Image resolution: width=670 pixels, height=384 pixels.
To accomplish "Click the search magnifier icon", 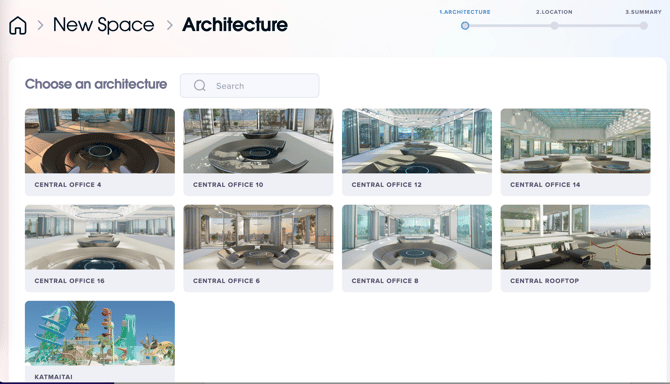I will pos(200,86).
